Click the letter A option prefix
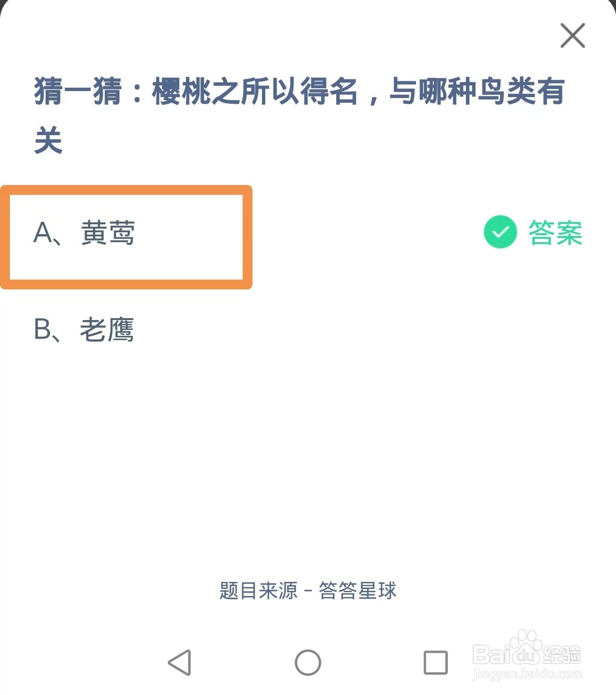Image resolution: width=616 pixels, height=695 pixels. (x=44, y=233)
